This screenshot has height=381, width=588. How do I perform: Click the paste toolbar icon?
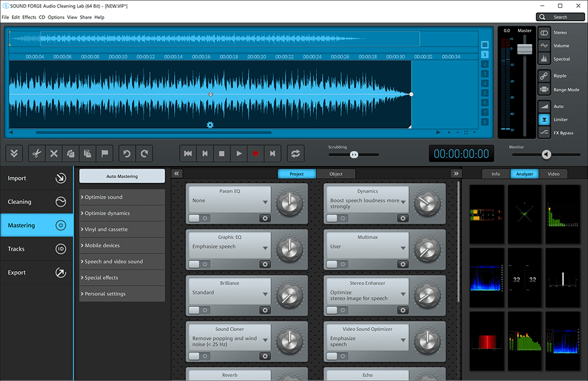tap(88, 153)
